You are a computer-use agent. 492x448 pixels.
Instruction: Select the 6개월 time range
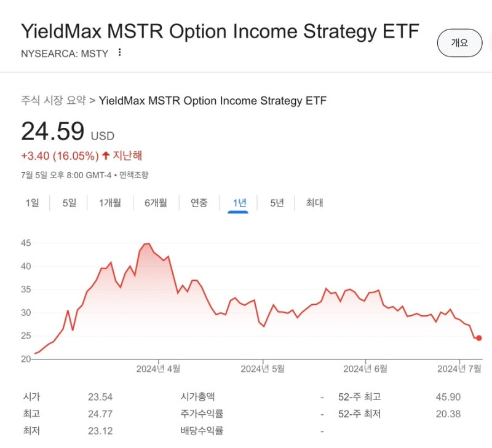tap(156, 202)
